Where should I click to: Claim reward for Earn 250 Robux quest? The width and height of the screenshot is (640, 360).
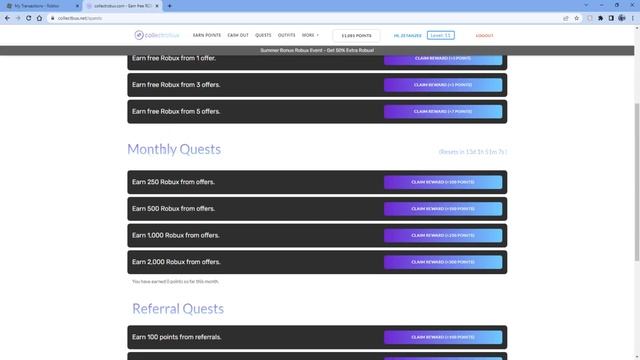(443, 182)
